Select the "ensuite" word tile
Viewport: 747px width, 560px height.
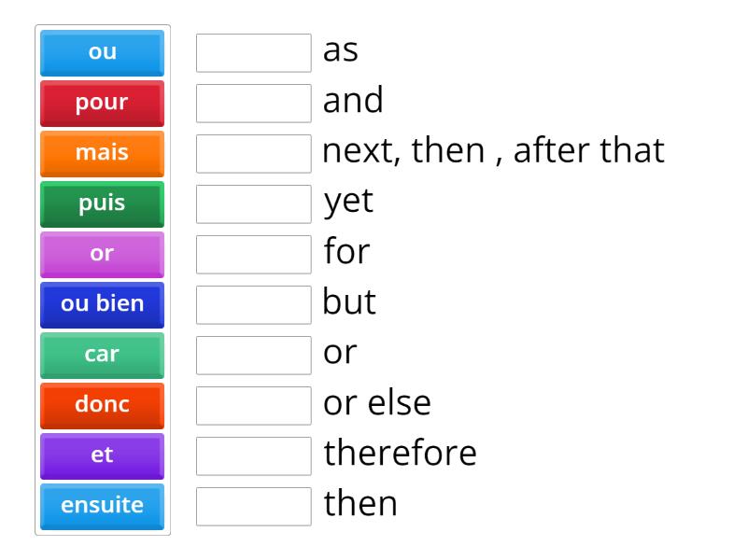tap(101, 506)
